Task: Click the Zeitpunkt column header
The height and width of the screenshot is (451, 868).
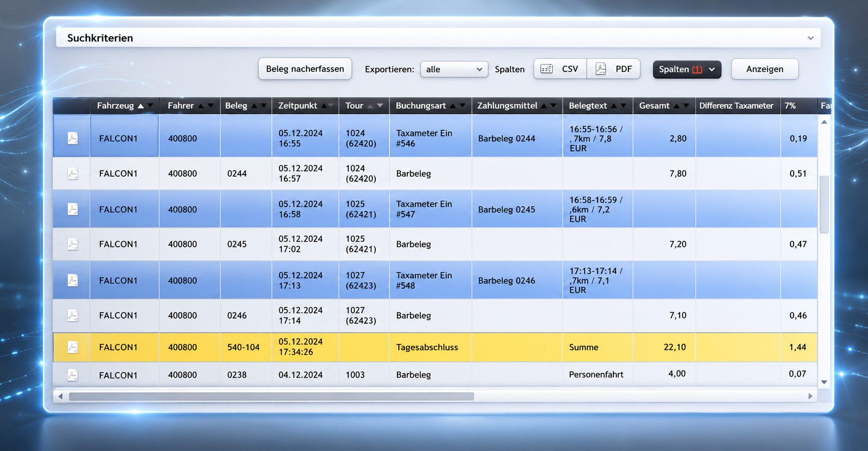Action: point(297,106)
